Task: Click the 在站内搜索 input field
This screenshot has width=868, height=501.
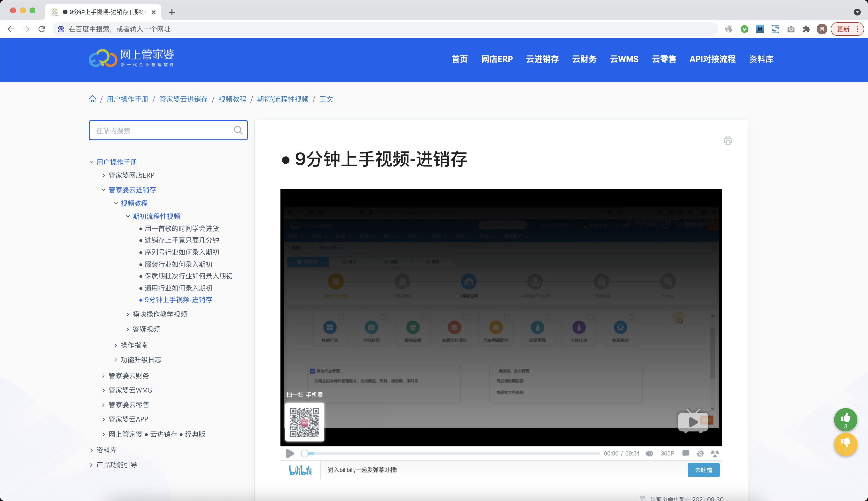Action: (x=168, y=130)
